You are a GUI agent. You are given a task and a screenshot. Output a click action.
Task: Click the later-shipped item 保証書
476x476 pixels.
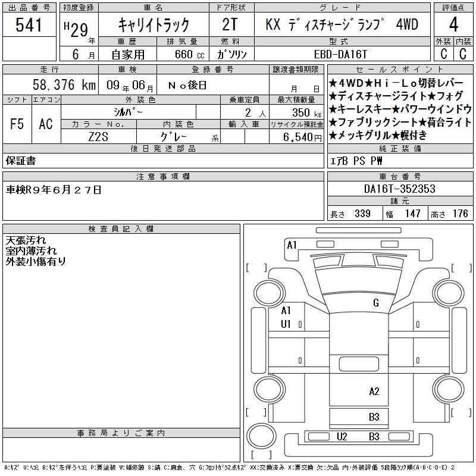click(x=21, y=161)
